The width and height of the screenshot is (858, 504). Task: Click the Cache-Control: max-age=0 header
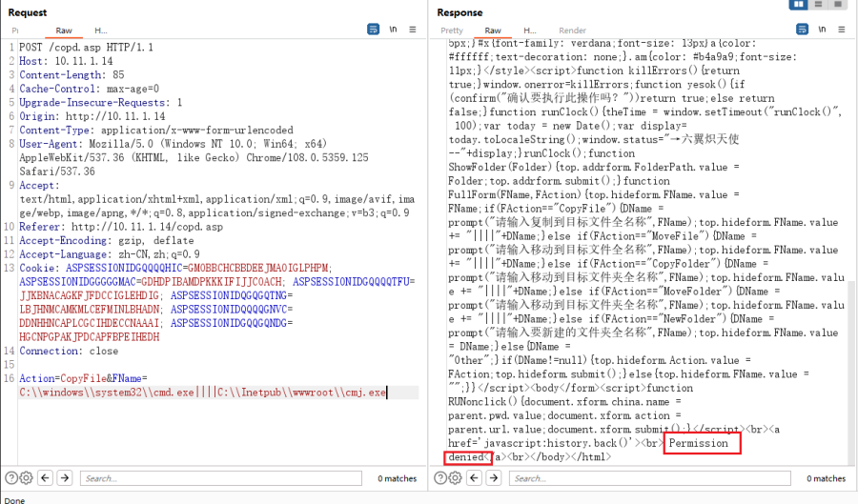point(90,89)
